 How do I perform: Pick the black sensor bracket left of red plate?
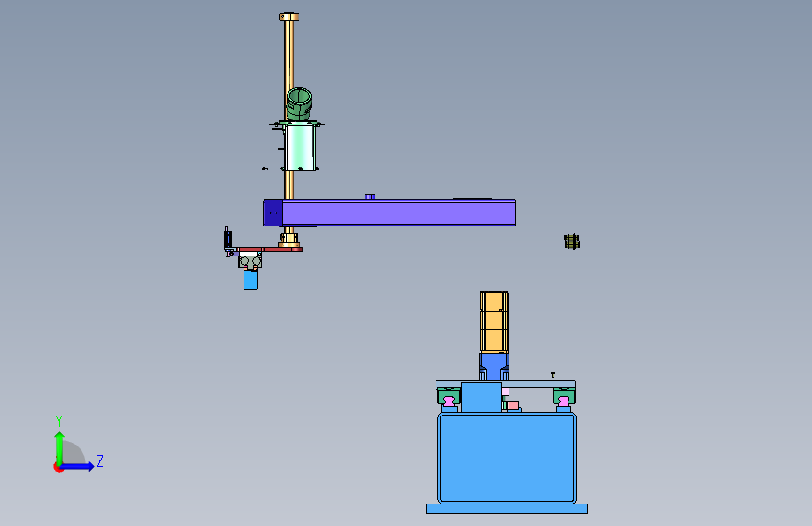pyautogui.click(x=228, y=239)
